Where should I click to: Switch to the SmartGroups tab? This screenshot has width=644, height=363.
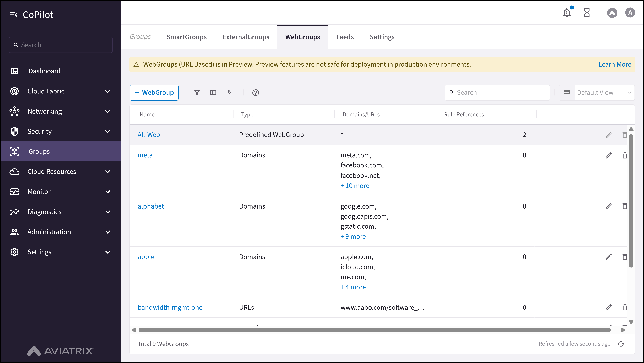pyautogui.click(x=187, y=37)
